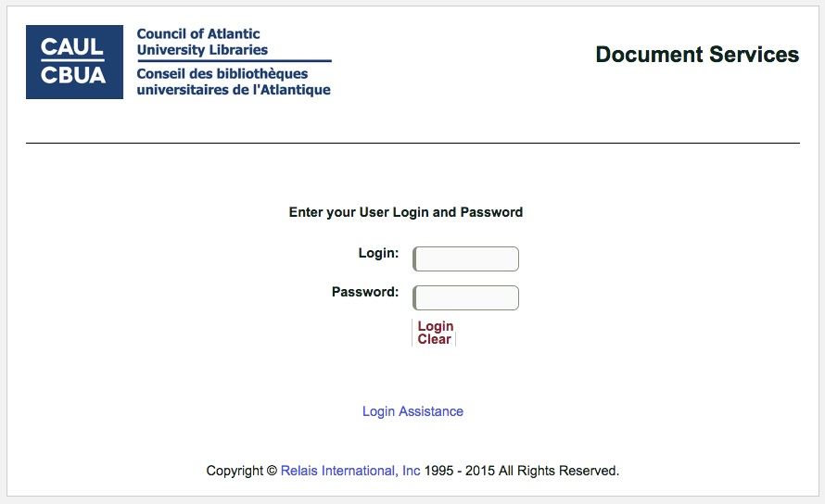Click the Council of Atlantic University Libraries text
Screen dimensions: 825x504
tap(202, 42)
